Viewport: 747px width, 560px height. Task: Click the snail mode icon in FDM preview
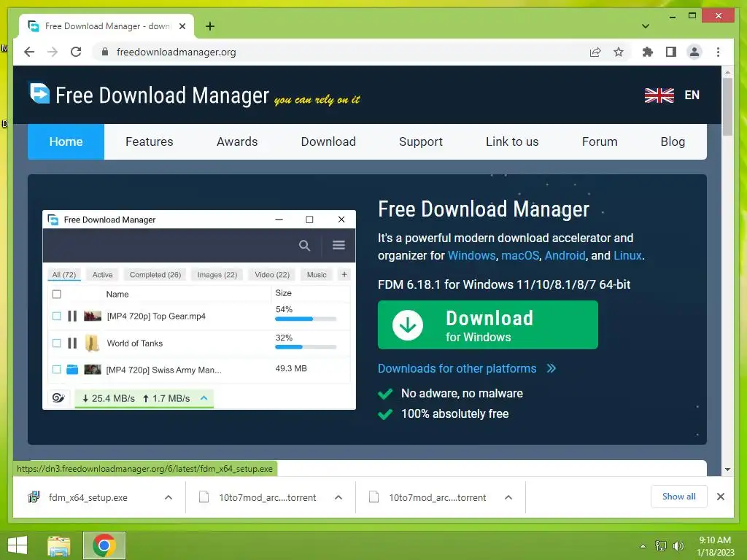[58, 398]
